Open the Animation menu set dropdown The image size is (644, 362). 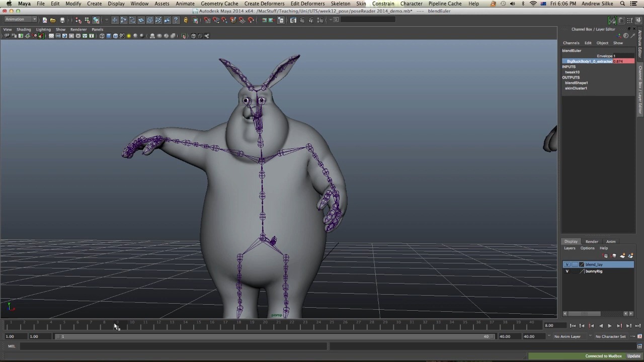[x=20, y=20]
